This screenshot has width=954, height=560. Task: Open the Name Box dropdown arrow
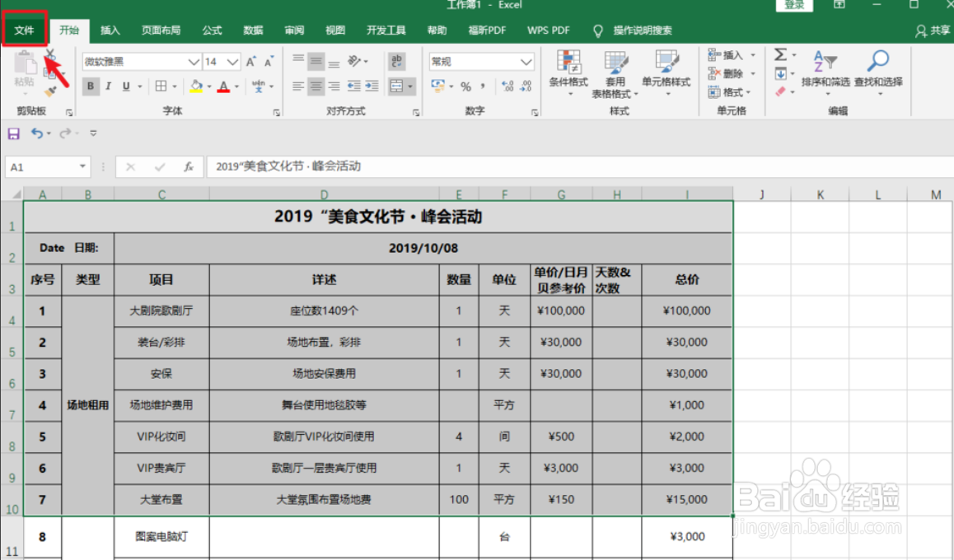(82, 166)
